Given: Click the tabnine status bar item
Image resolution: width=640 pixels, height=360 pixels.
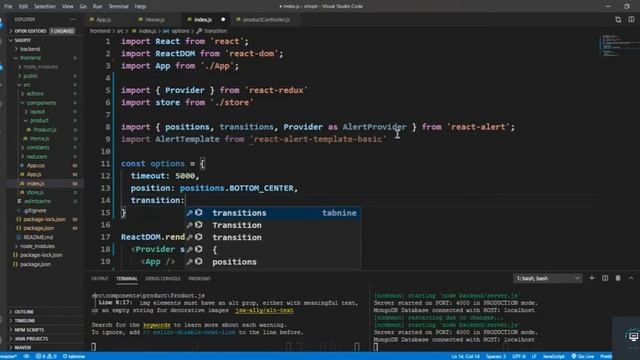Looking at the screenshot, I should point(73,356).
